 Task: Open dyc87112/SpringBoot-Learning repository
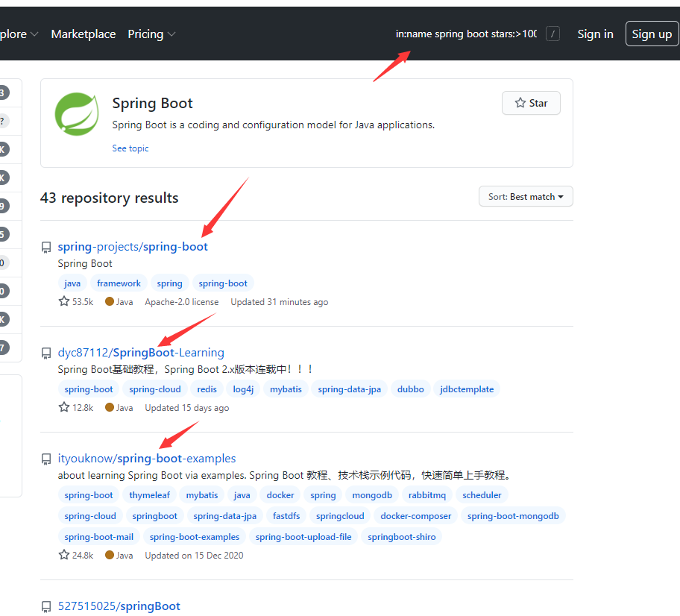click(141, 353)
